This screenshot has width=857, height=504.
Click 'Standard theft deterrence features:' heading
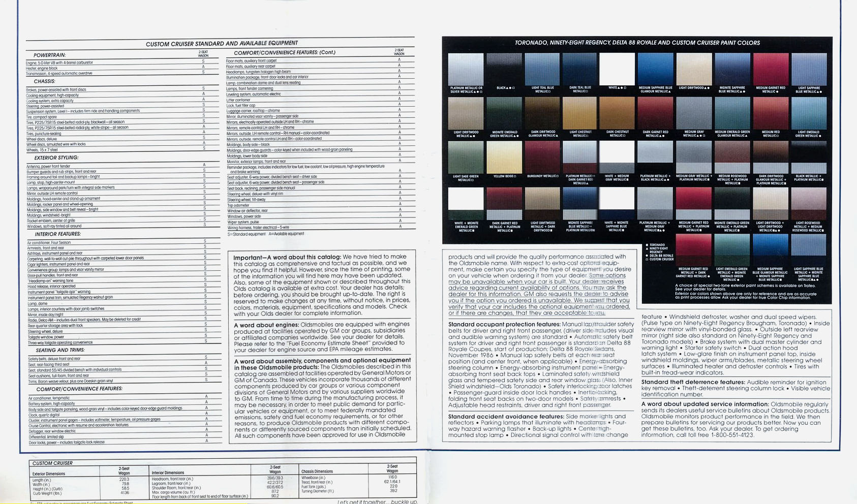coord(693,382)
